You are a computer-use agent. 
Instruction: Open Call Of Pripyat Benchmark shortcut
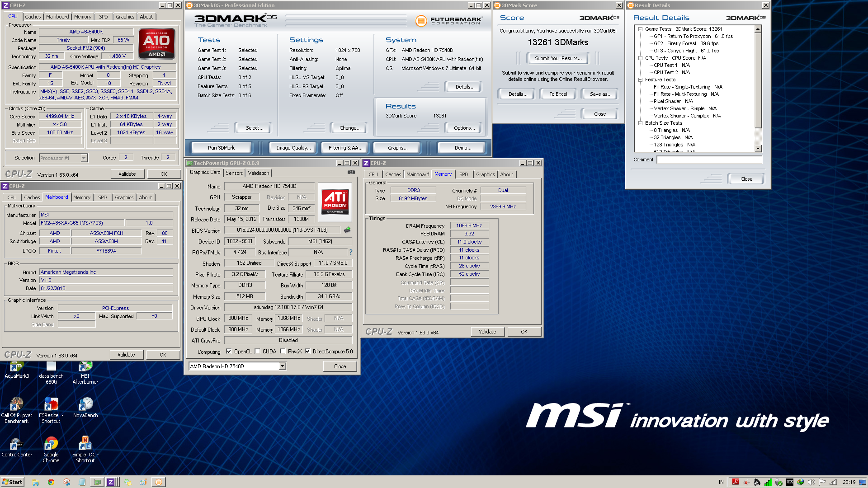click(x=17, y=410)
